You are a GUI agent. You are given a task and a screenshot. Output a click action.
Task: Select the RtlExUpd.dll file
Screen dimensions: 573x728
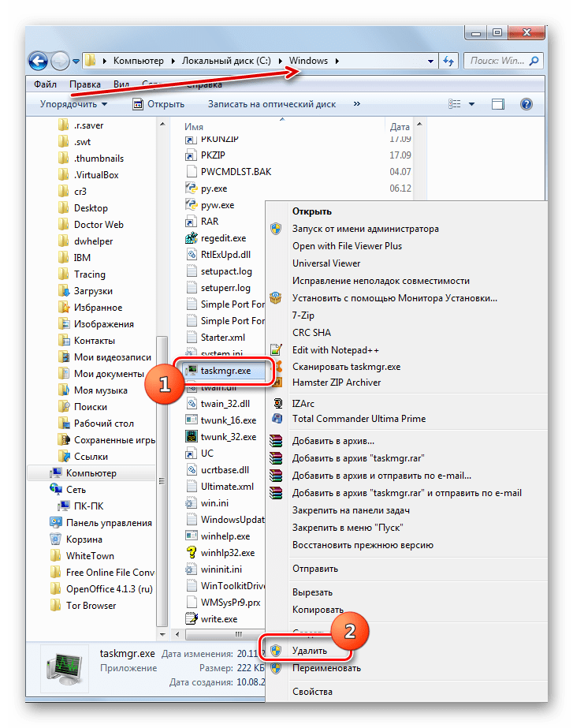(x=218, y=255)
